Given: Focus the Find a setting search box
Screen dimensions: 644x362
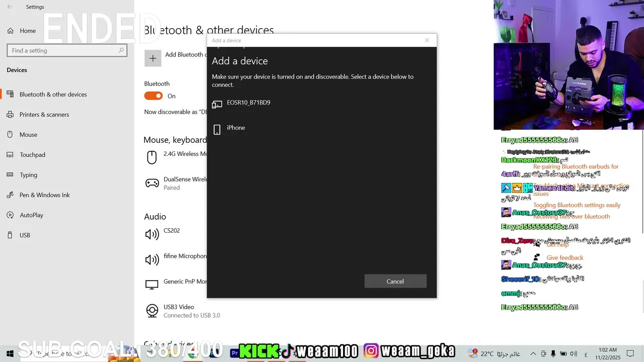Looking at the screenshot, I should (67, 50).
